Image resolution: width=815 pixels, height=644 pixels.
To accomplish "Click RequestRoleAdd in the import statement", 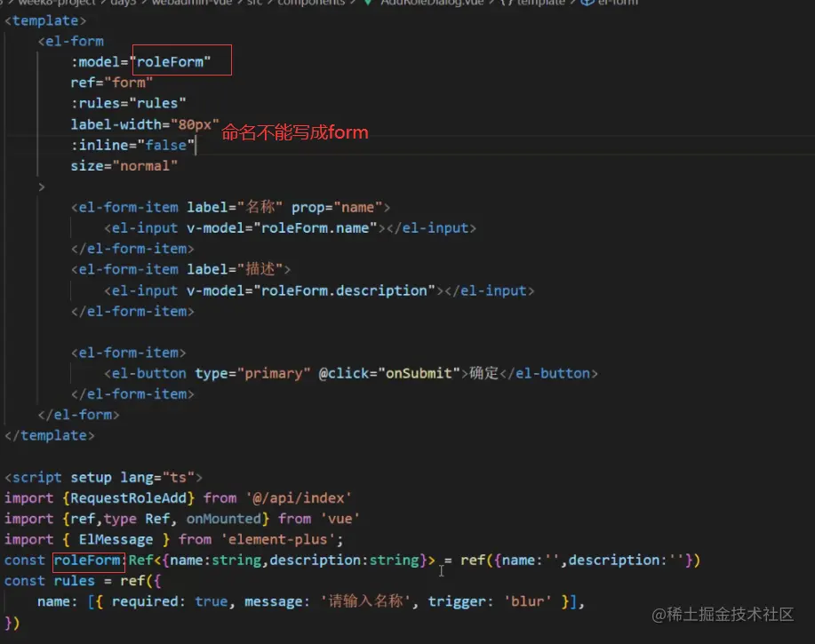I will (128, 498).
